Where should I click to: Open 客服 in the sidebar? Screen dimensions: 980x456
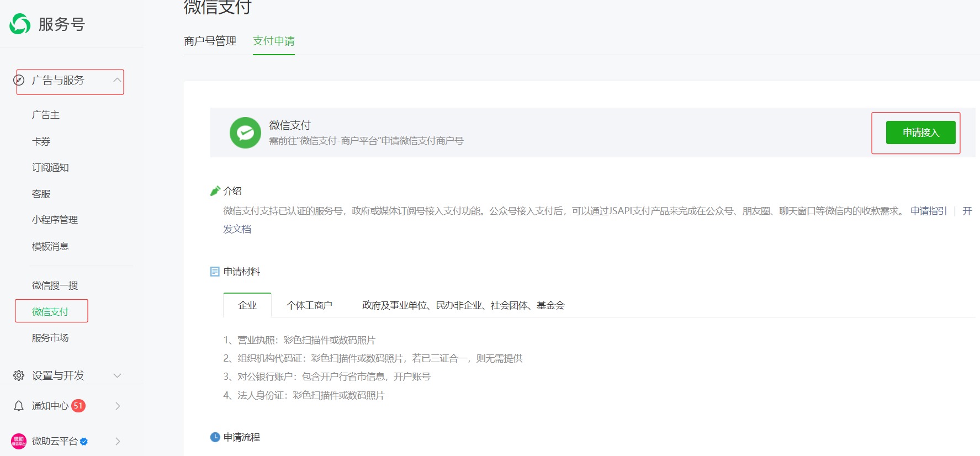41,194
